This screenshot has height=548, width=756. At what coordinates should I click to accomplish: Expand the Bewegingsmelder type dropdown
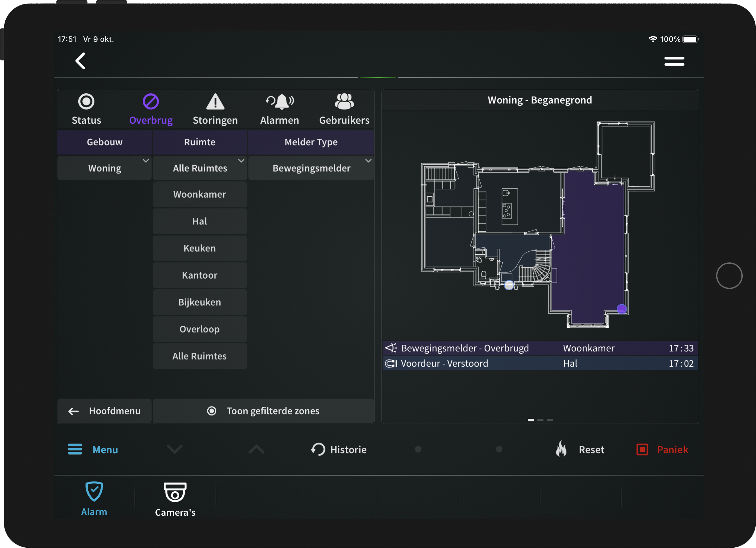(311, 168)
